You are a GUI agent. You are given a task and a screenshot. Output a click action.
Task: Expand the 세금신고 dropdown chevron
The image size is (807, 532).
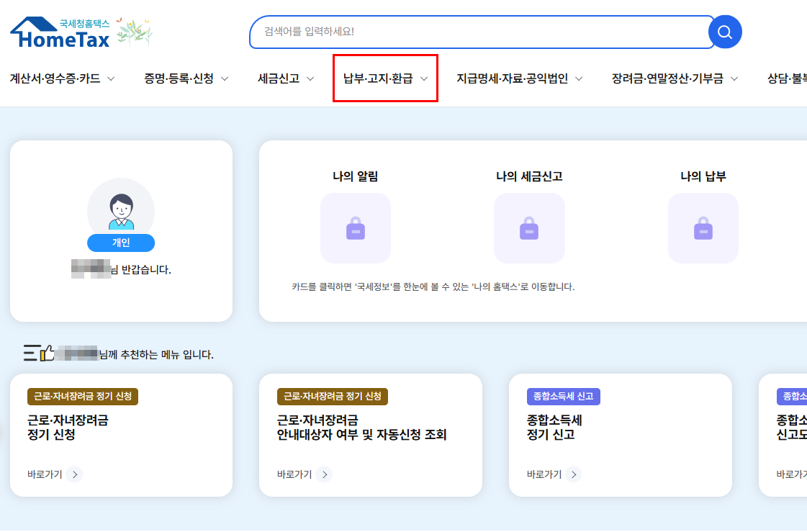(x=311, y=79)
